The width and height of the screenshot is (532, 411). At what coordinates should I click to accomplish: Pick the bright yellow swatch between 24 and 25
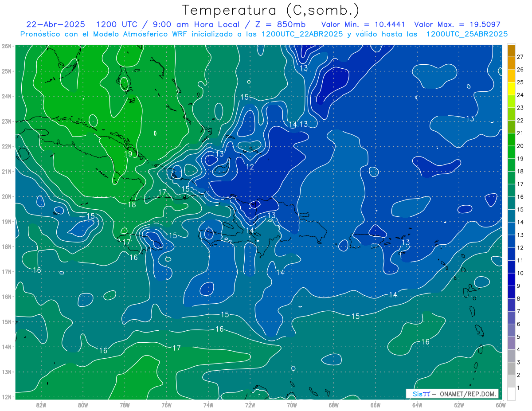[511, 88]
